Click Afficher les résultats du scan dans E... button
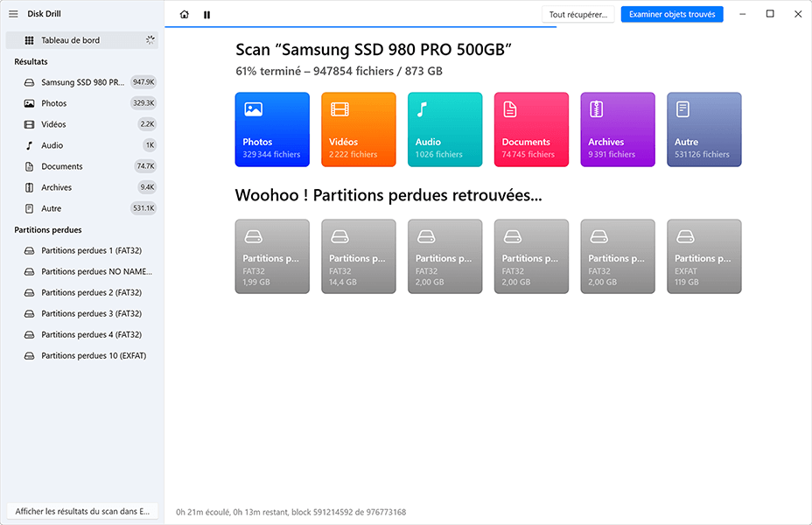The width and height of the screenshot is (812, 525). pos(82,511)
